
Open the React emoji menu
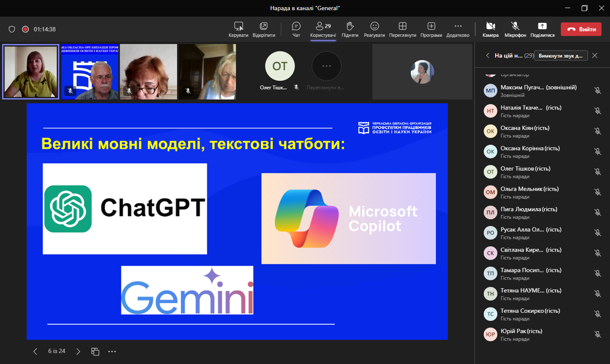tap(374, 29)
